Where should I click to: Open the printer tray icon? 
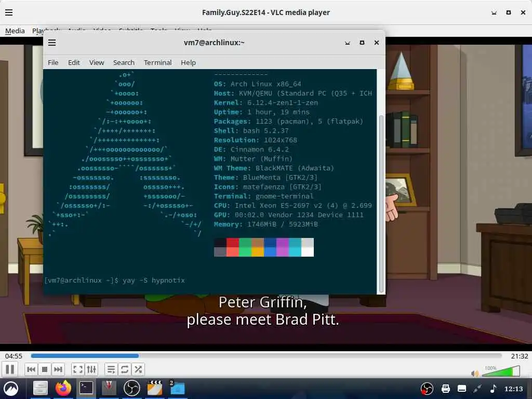point(445,389)
